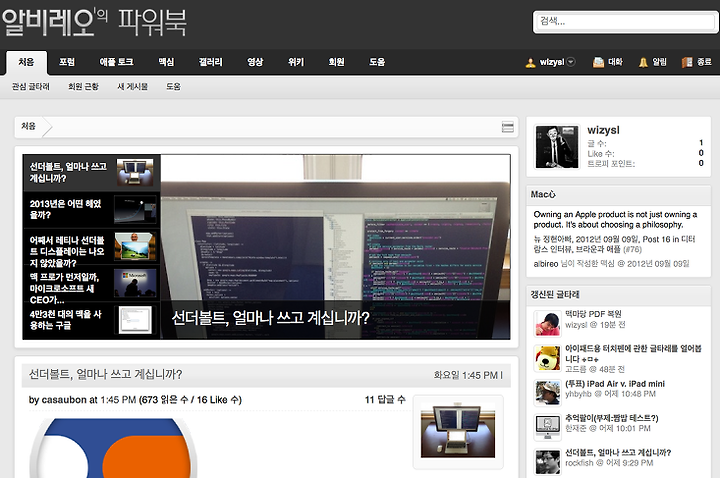Click wizysl profile avatar in sidebar
This screenshot has width=720, height=478.
pos(557,147)
